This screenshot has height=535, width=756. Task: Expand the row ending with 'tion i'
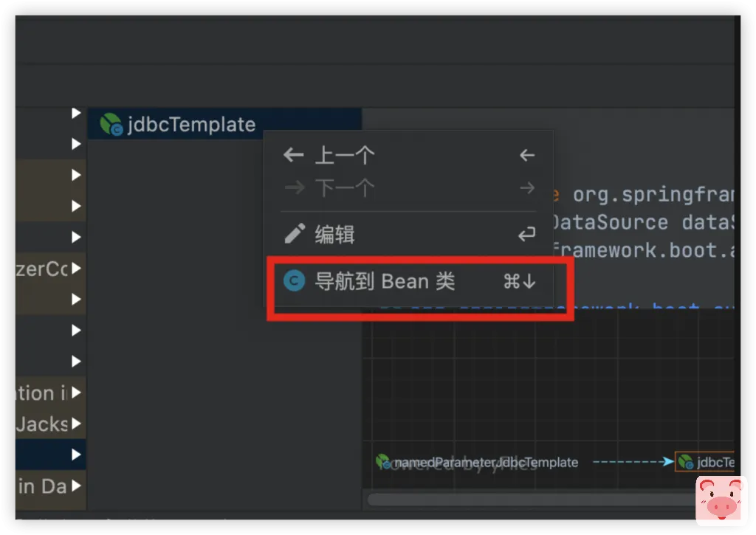[76, 393]
